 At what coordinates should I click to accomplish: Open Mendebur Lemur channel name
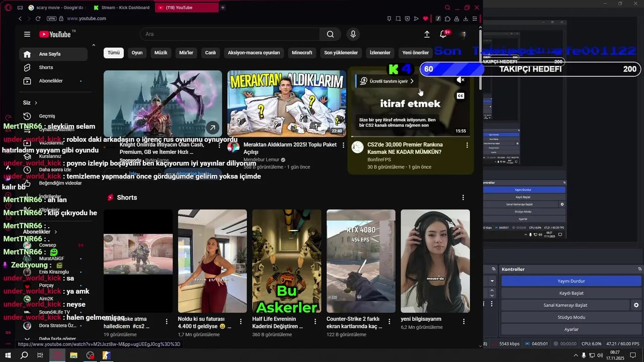pyautogui.click(x=261, y=160)
